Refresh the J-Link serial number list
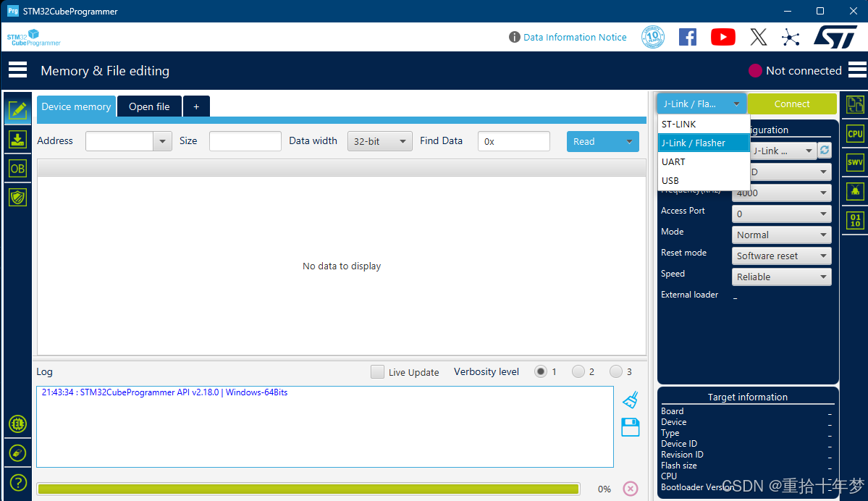The width and height of the screenshot is (868, 501). pos(825,151)
